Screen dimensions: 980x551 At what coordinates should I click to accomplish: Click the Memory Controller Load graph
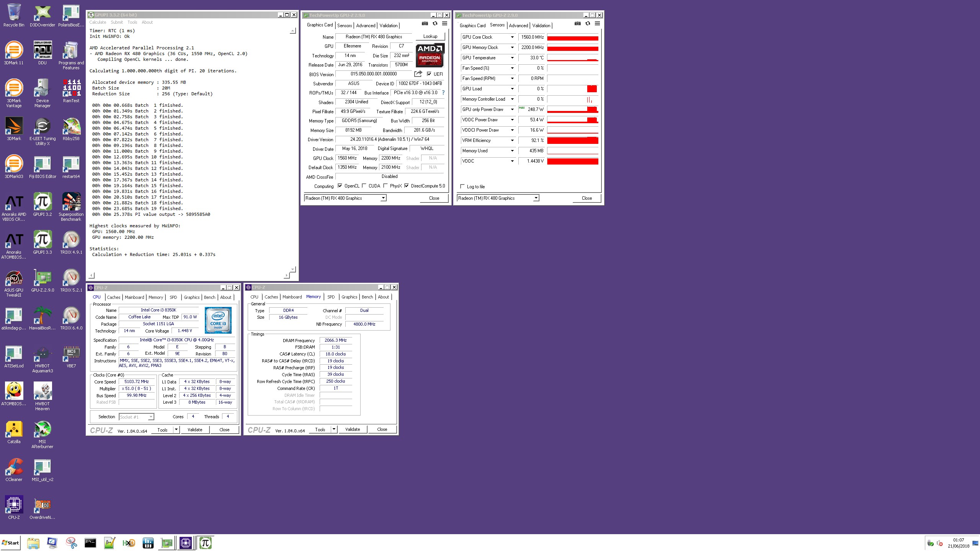pyautogui.click(x=572, y=99)
